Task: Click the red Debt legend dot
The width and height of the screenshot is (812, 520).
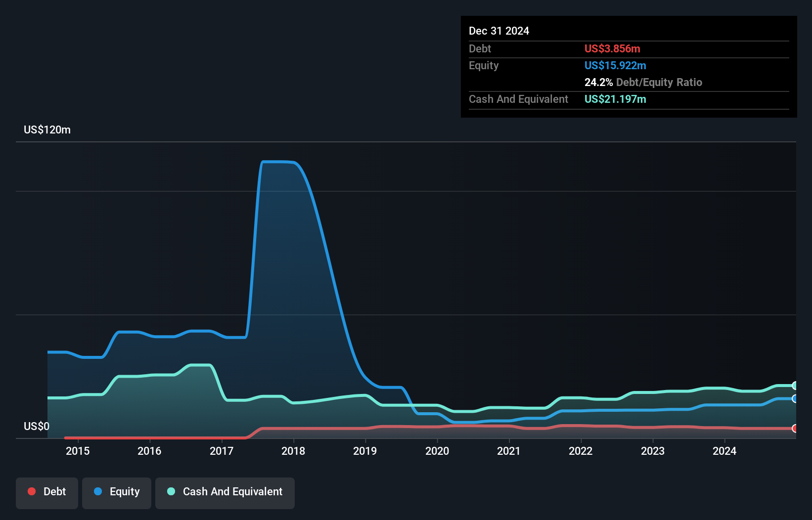Action: click(x=32, y=491)
